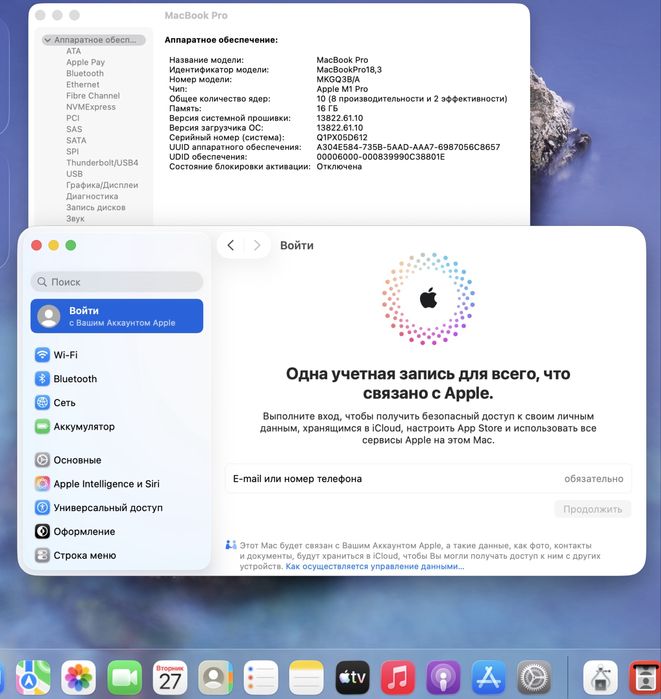
Task: Open App Store from the Dock
Action: (489, 677)
